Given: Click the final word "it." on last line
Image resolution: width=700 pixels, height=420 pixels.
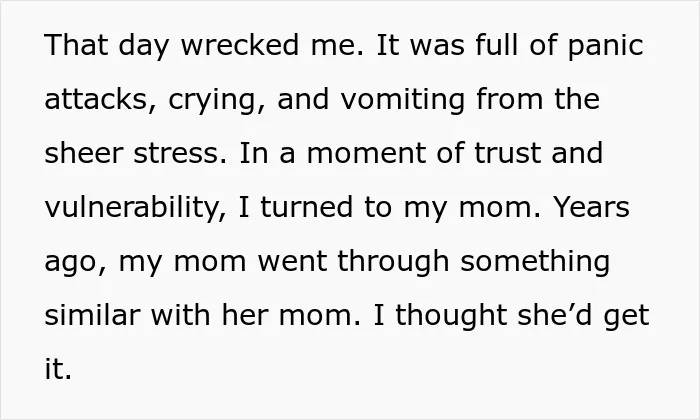Looking at the screenshot, I should [x=58, y=369].
